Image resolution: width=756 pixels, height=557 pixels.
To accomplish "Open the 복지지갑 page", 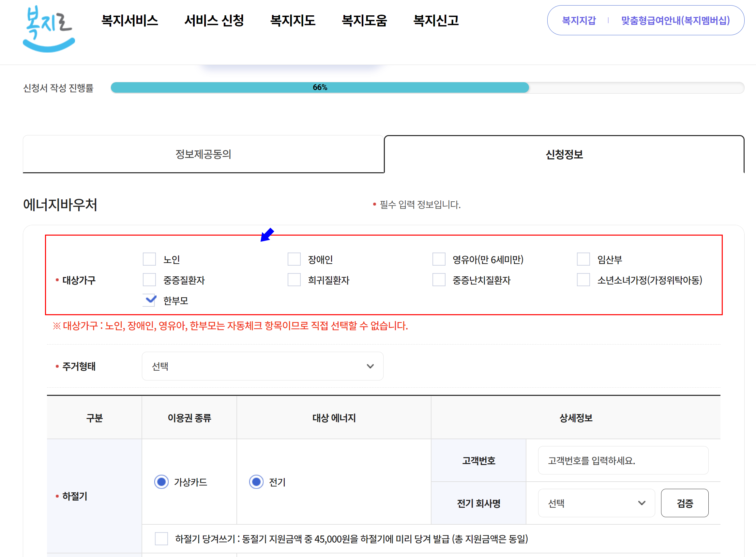I will (x=579, y=20).
